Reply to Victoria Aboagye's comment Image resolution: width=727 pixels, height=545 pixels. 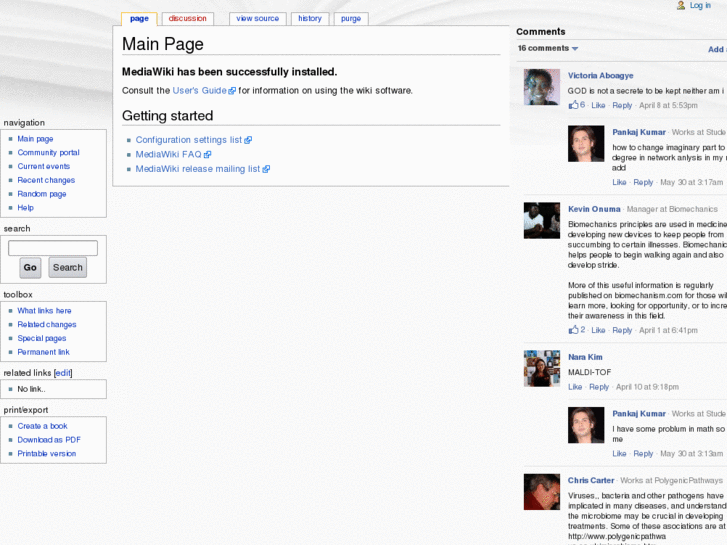(622, 105)
